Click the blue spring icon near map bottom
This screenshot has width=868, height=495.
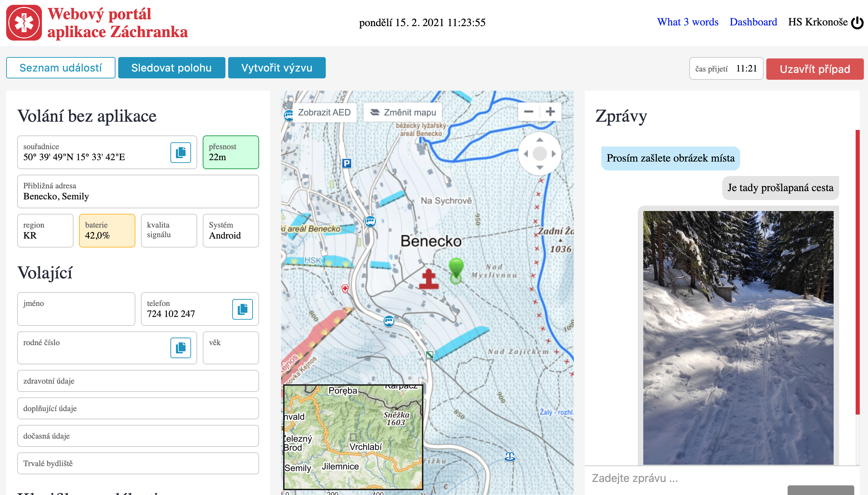(510, 456)
